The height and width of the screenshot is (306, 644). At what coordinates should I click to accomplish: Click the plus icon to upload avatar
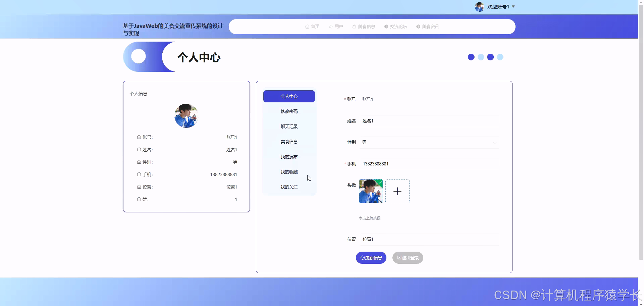pyautogui.click(x=397, y=191)
